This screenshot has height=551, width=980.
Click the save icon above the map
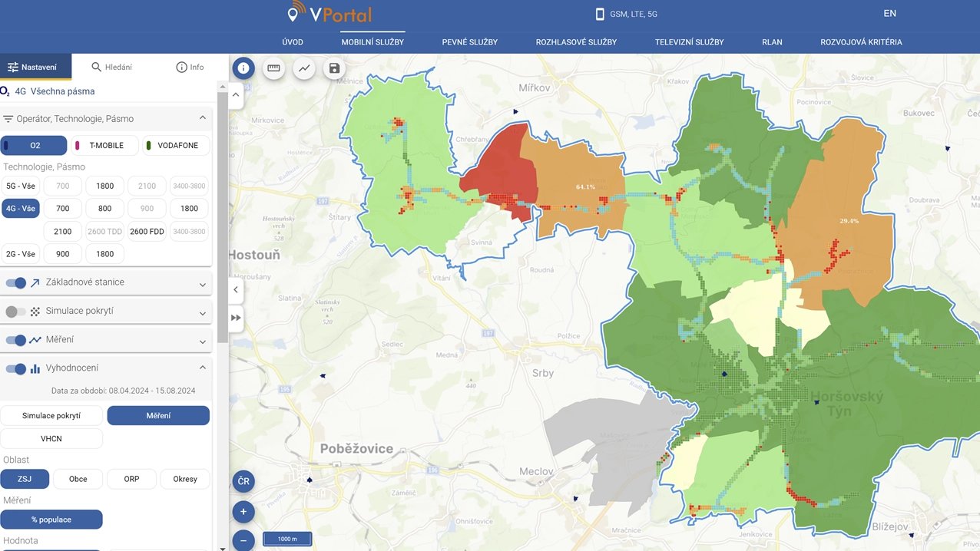pyautogui.click(x=333, y=68)
